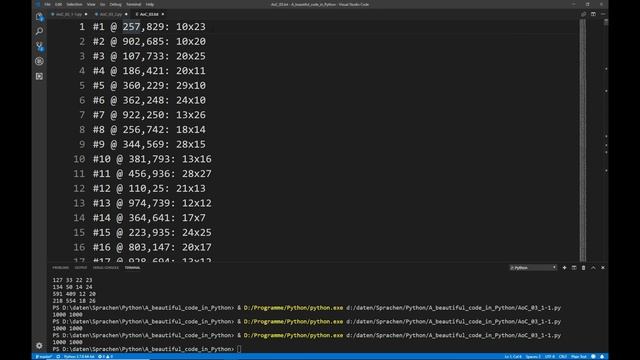
Task: Open the Search view in activity bar
Action: click(39, 31)
